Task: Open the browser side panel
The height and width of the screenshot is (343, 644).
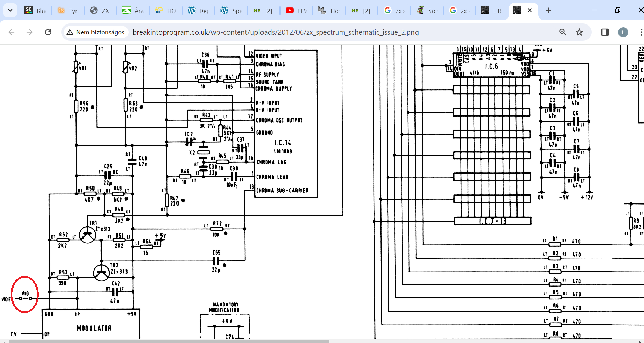Action: pyautogui.click(x=605, y=32)
